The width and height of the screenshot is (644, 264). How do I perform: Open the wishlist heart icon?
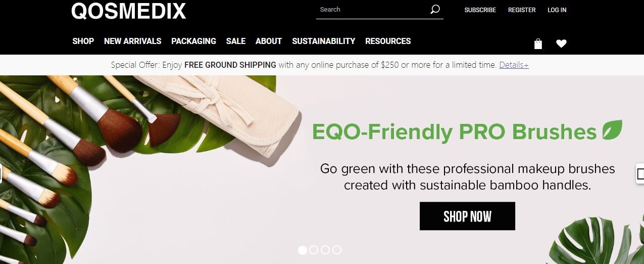(561, 44)
